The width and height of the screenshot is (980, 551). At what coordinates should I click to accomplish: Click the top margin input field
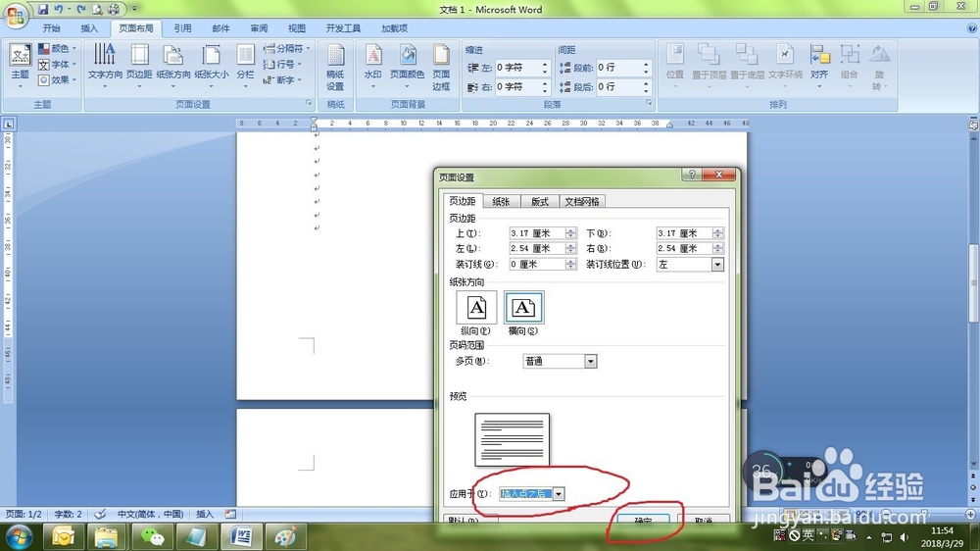coord(537,233)
